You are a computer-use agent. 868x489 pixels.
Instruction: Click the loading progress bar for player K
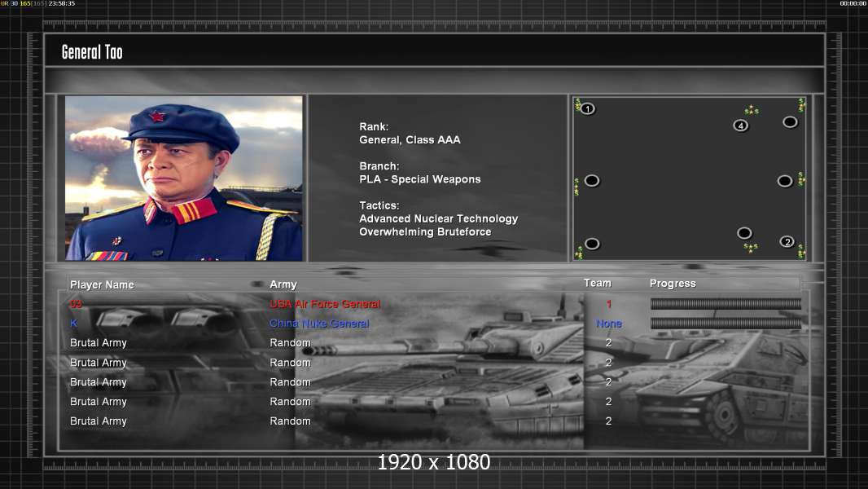click(726, 324)
